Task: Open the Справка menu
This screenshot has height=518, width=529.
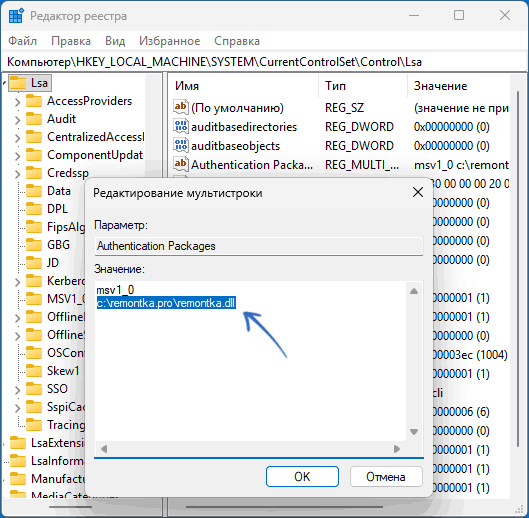Action: point(237,41)
